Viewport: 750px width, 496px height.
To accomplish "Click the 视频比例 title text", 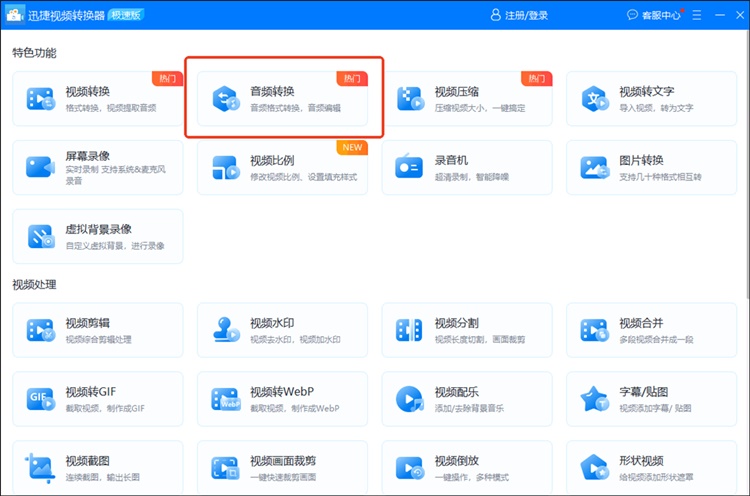I will point(272,160).
